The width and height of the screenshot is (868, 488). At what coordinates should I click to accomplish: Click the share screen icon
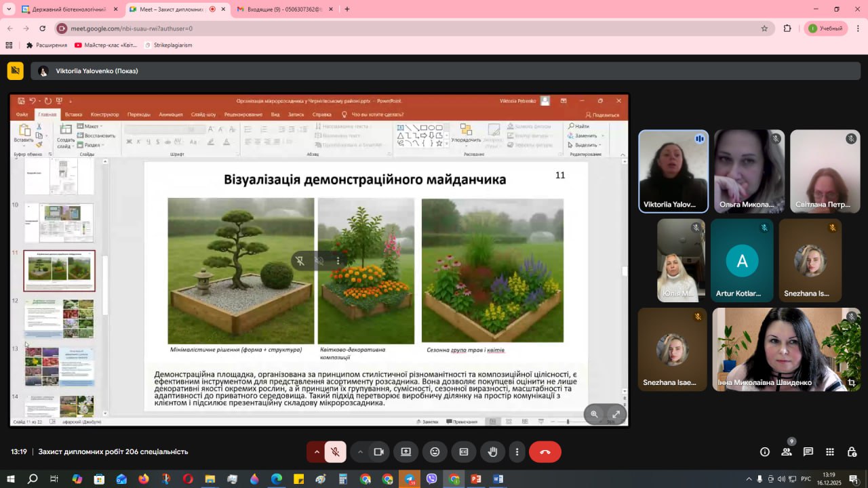tap(406, 452)
